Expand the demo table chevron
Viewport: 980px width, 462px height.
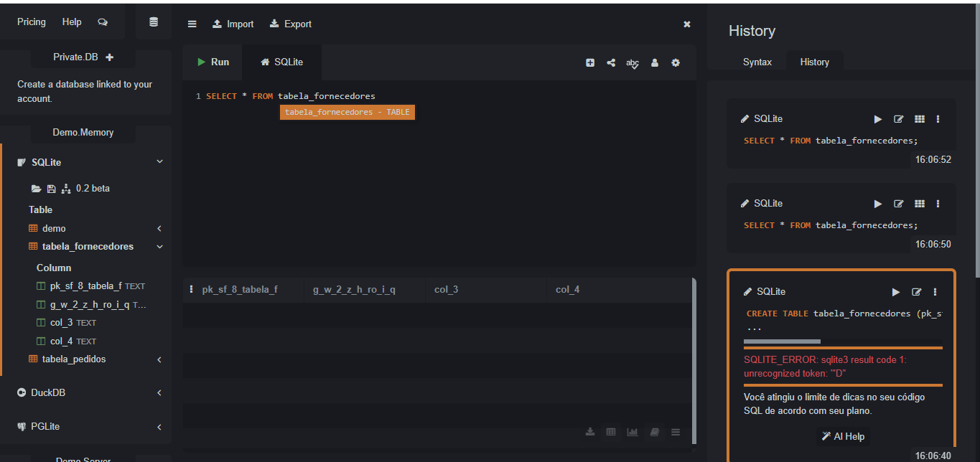tap(159, 229)
